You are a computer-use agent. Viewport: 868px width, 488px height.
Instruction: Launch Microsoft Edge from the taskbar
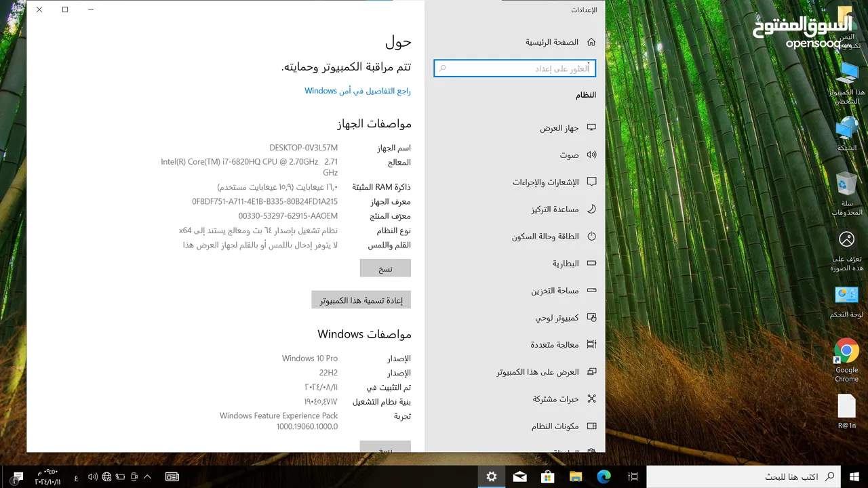604,477
